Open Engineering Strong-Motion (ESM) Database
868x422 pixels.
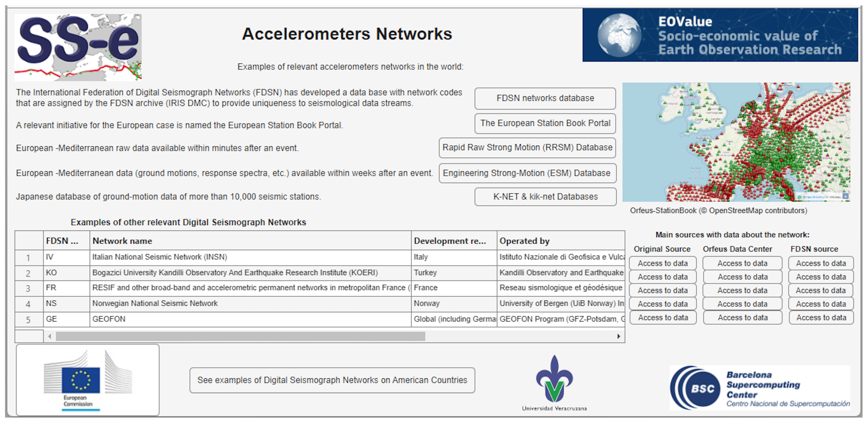(527, 173)
